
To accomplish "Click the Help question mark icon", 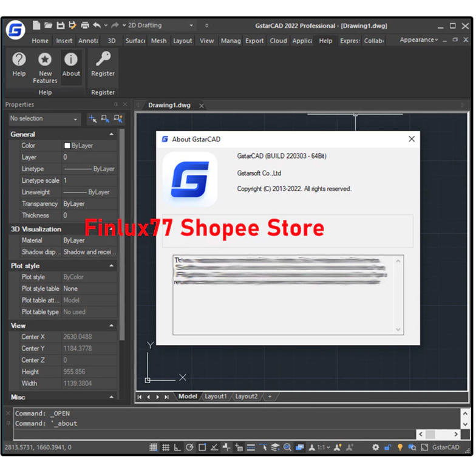I will (x=19, y=59).
